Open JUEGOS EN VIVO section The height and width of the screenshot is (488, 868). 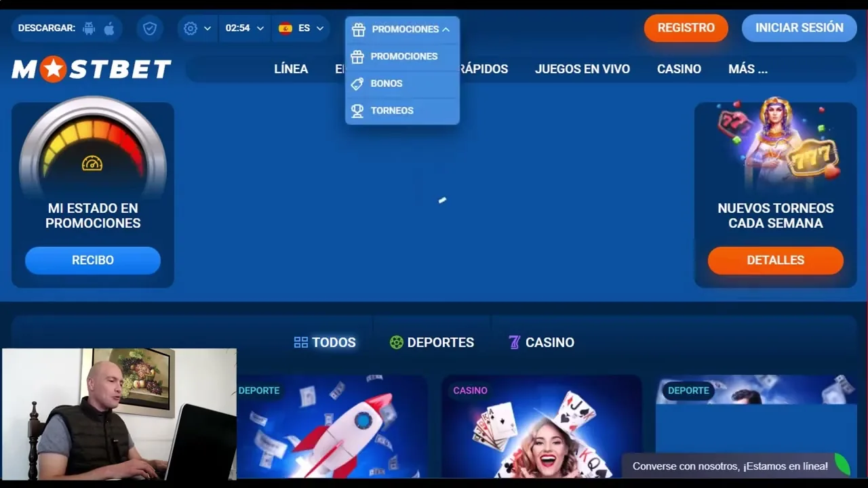click(x=583, y=69)
